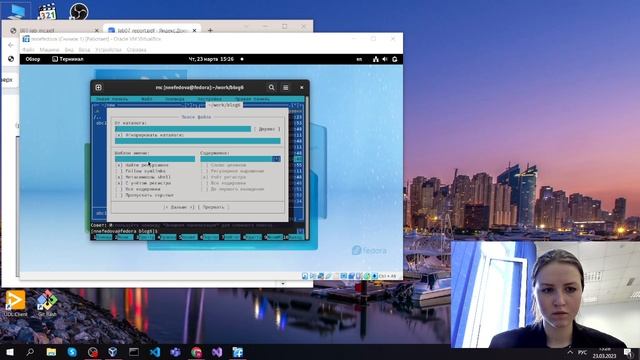The width and height of the screenshot is (640, 360).
Task: Enable the Слово целиком content checkbox
Action: pyautogui.click(x=205, y=165)
